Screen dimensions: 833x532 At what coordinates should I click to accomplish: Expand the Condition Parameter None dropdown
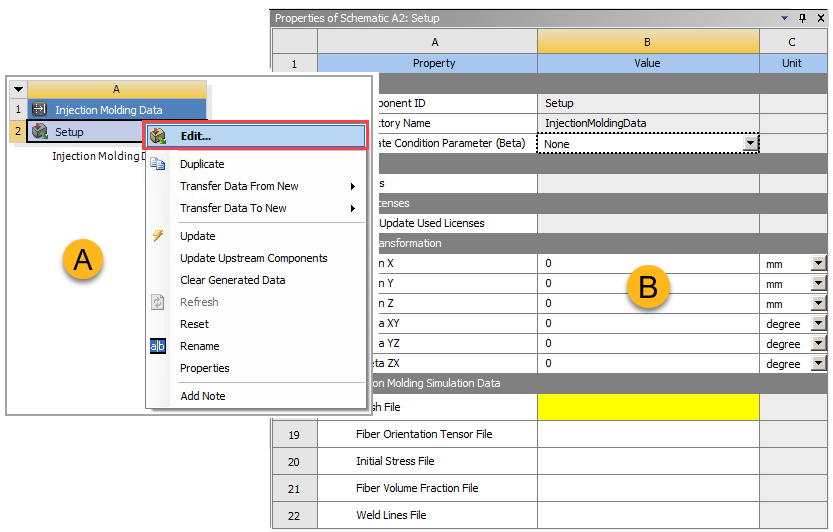pos(750,143)
